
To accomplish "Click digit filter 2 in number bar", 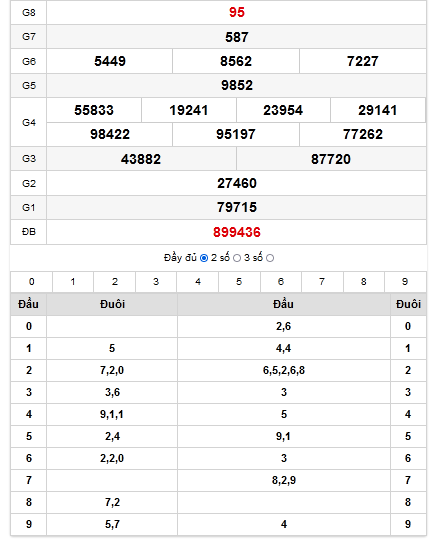I will [115, 282].
